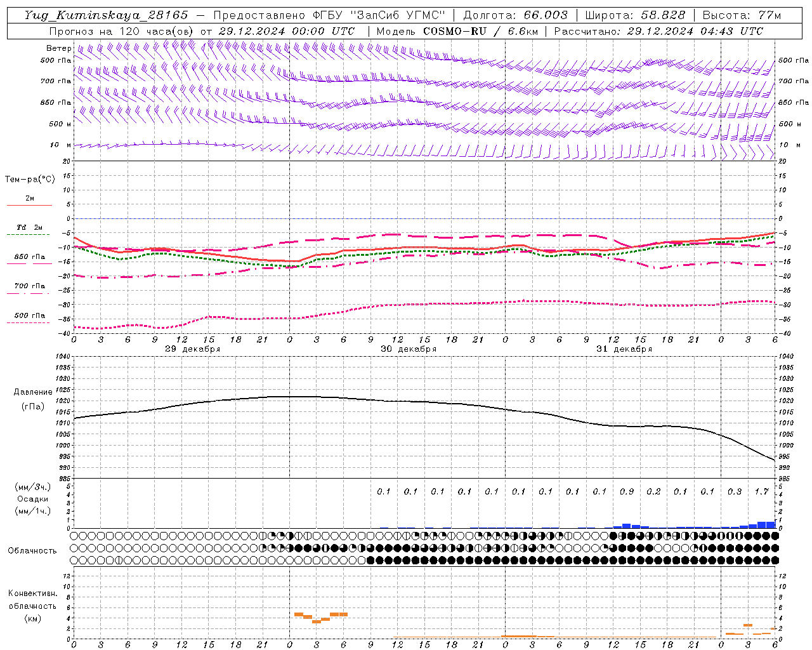Click the 30 декабря date label
The image size is (812, 650).
[409, 349]
